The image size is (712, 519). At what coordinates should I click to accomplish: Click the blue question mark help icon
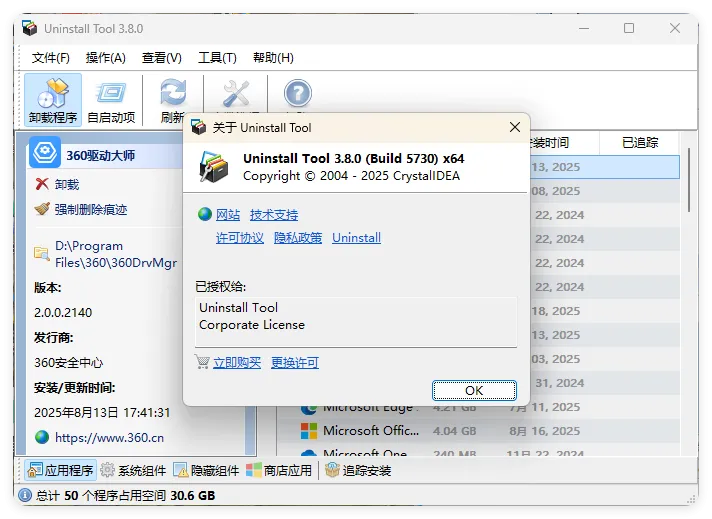point(297,94)
